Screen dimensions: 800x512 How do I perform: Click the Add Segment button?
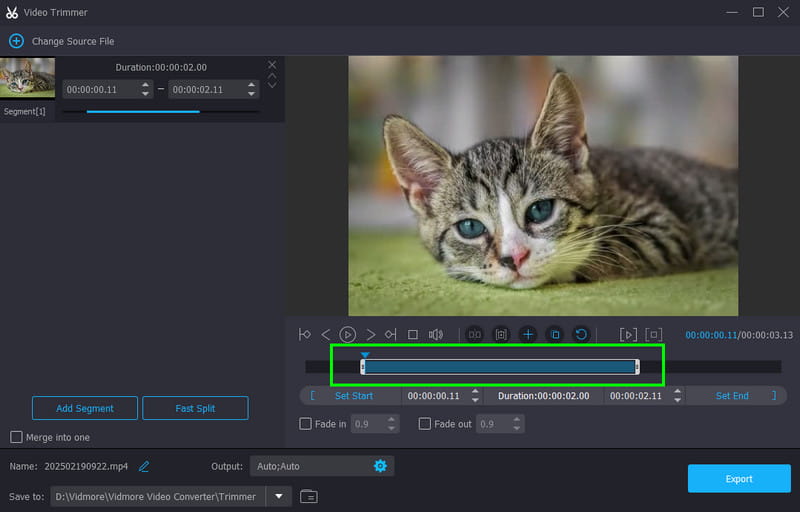[85, 408]
